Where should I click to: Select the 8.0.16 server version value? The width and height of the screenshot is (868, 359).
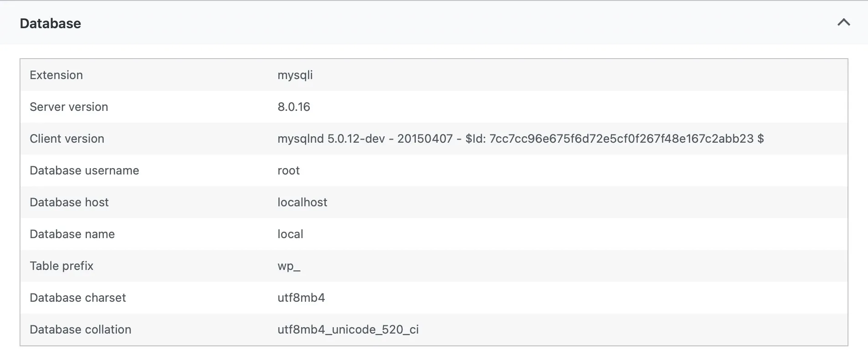(x=294, y=107)
